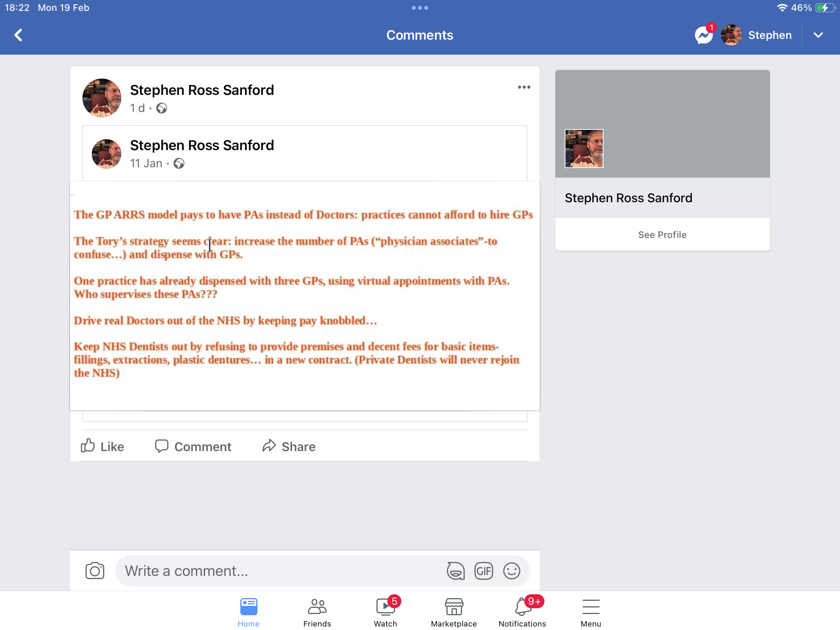
Task: Open the Menu tab
Action: click(591, 612)
